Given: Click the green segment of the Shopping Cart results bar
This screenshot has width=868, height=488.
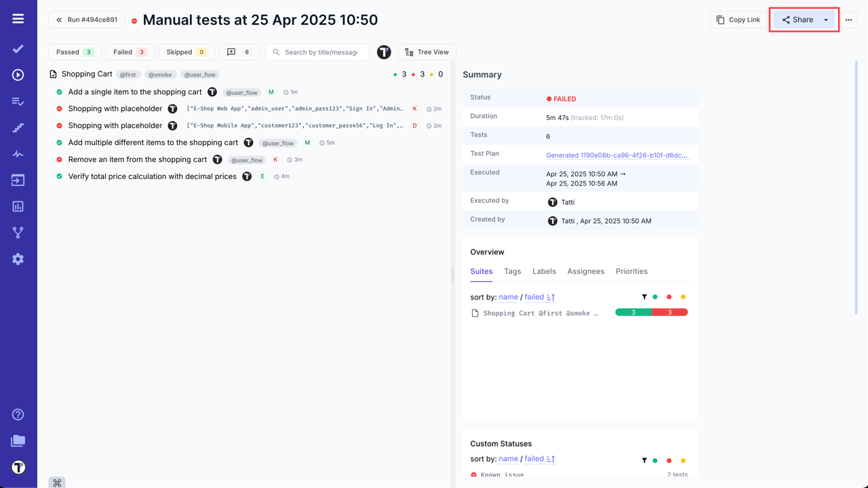Looking at the screenshot, I should [633, 312].
